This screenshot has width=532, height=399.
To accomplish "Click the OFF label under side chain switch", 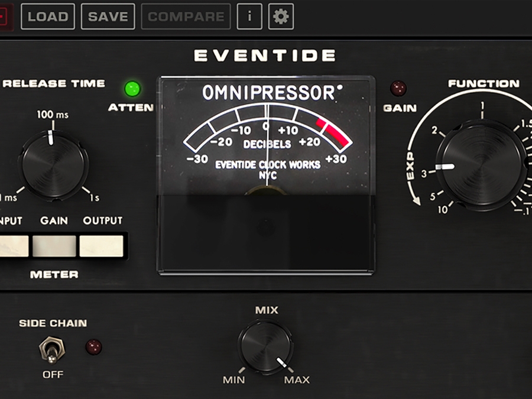I will tap(53, 375).
